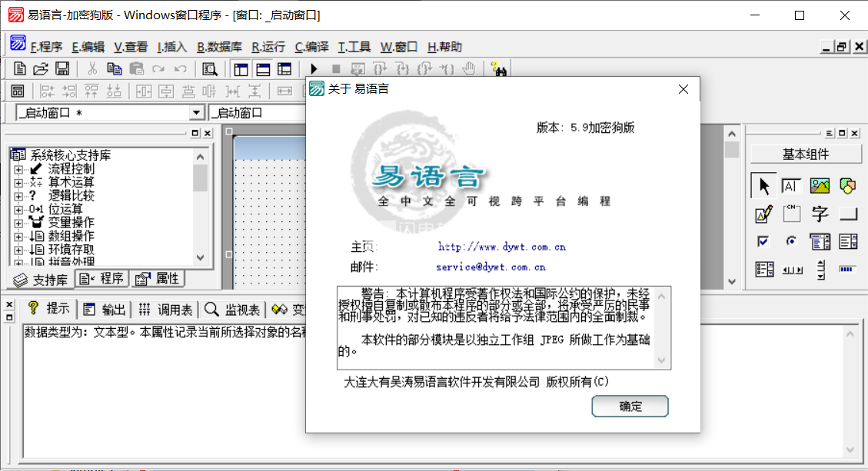
Task: Select the list box component
Action: pos(847,241)
